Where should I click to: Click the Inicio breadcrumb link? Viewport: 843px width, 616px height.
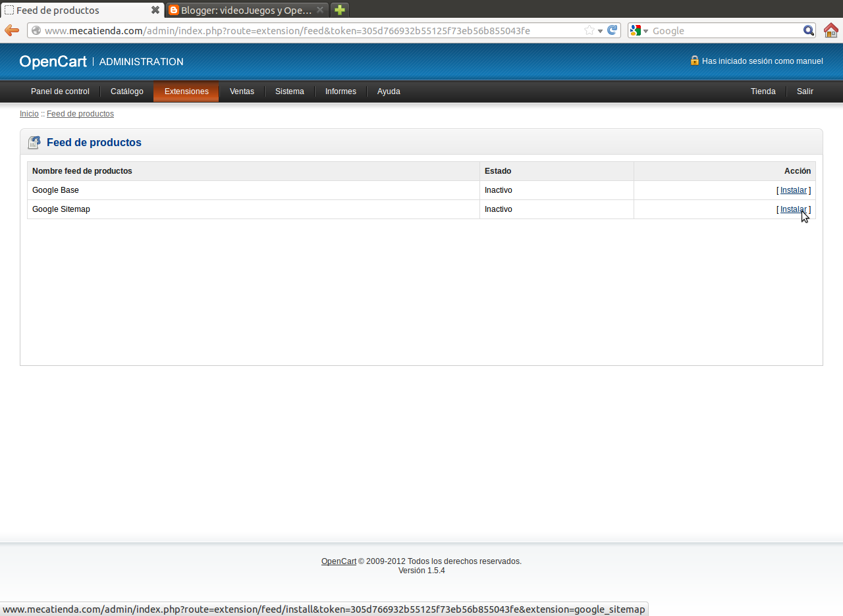pos(29,114)
